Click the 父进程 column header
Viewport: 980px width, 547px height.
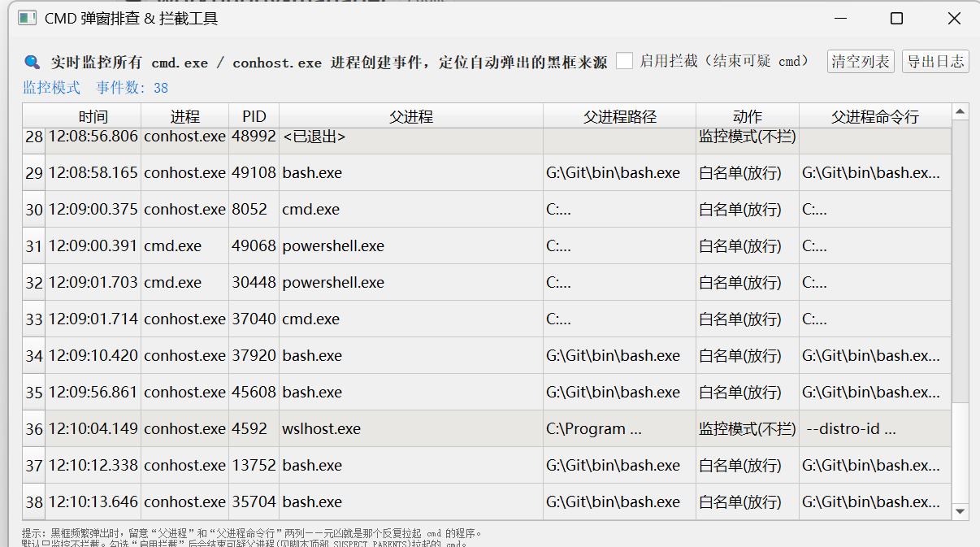click(411, 116)
